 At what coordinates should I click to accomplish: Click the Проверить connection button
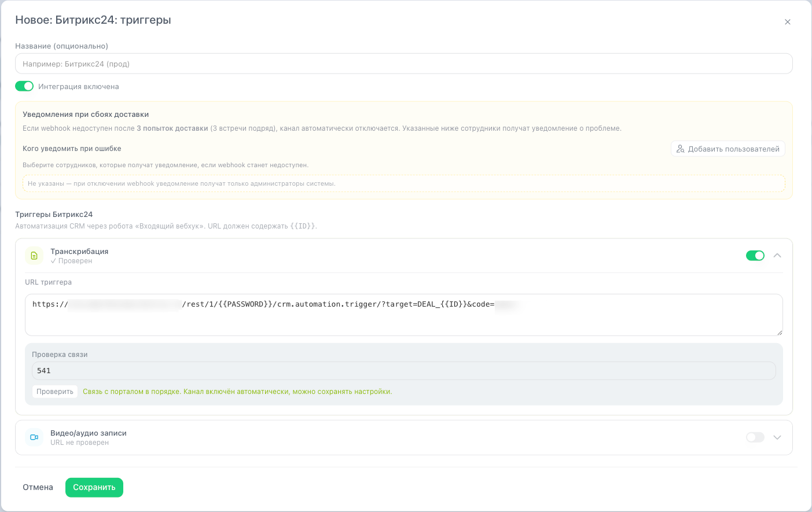[55, 392]
